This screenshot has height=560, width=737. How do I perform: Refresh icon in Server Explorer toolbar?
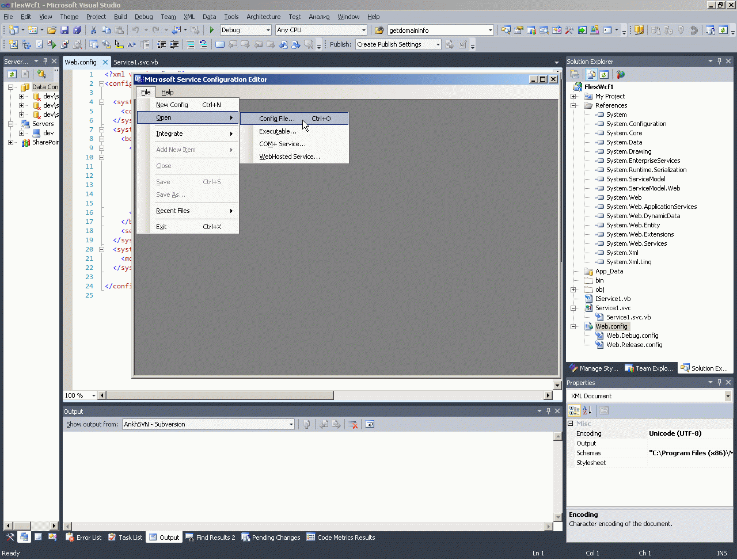coord(12,74)
